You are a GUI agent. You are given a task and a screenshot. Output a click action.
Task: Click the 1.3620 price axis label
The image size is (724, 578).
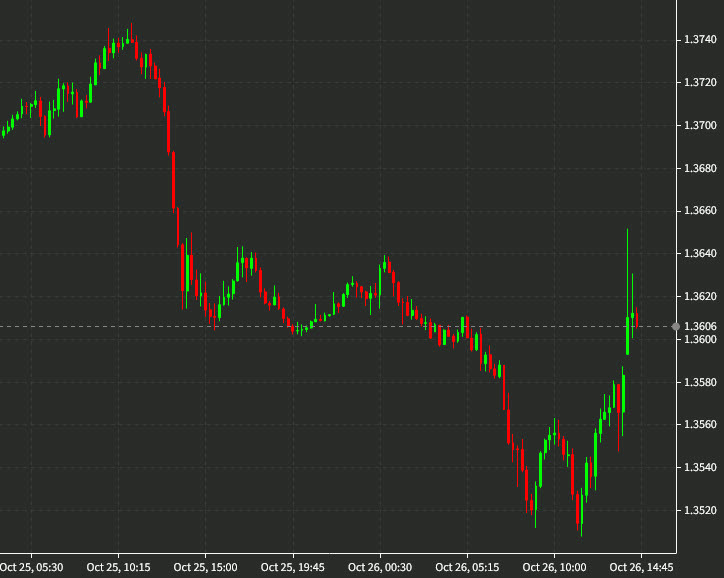[700, 296]
